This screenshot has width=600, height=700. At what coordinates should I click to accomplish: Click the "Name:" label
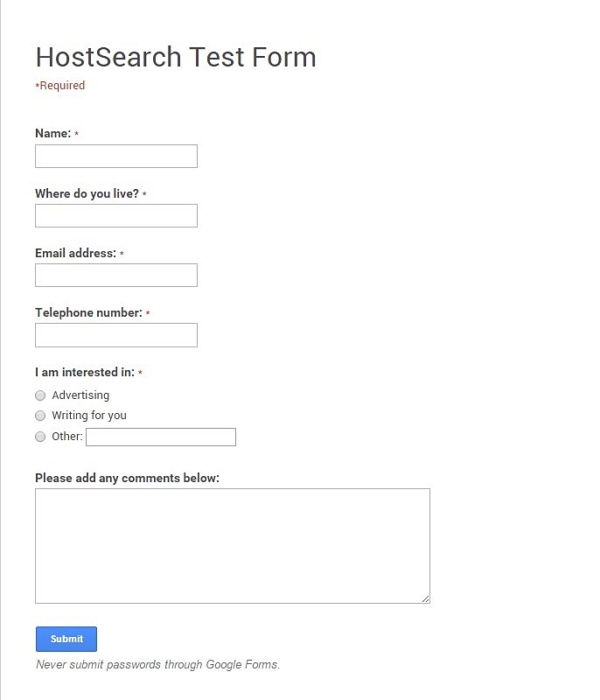point(54,133)
